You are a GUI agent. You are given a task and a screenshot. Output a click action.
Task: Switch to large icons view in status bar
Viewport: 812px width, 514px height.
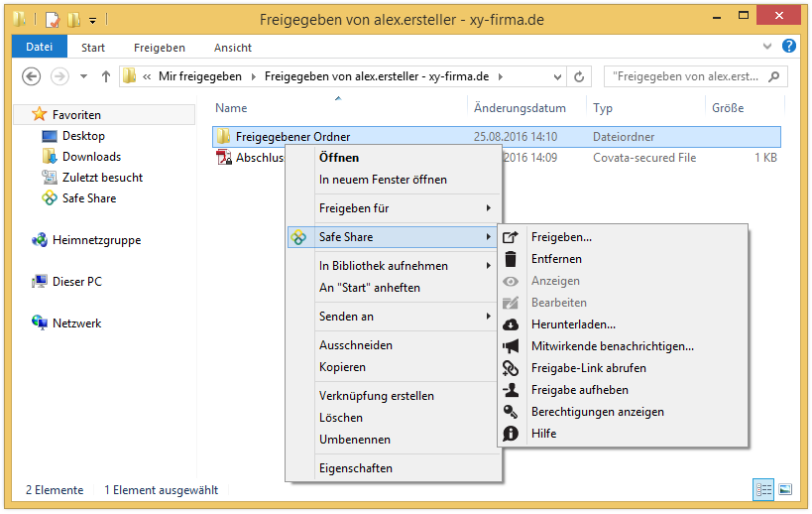785,489
